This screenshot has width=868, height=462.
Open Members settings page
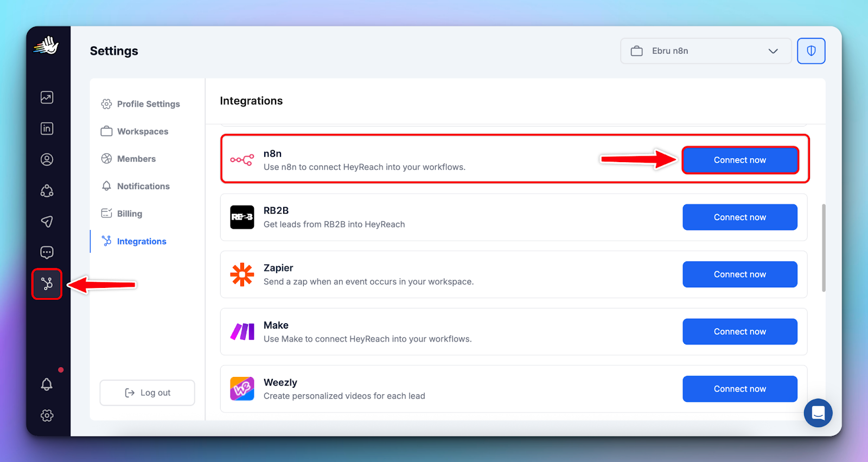129,159
